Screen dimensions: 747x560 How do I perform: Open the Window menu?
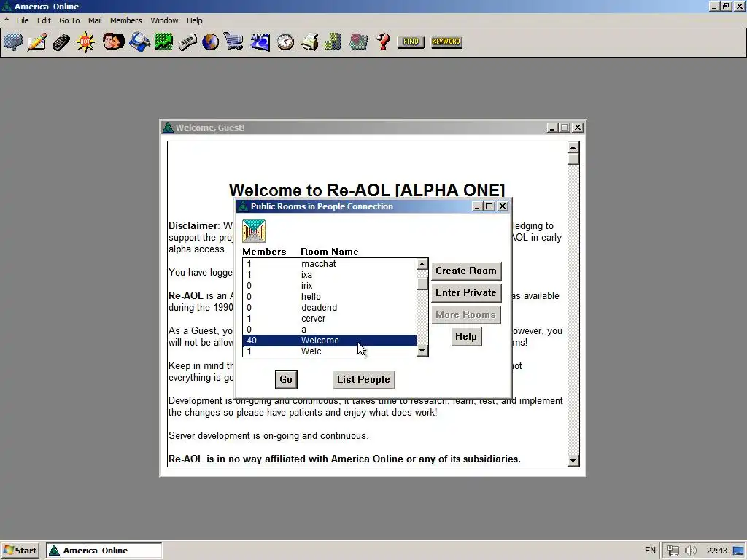coord(164,20)
